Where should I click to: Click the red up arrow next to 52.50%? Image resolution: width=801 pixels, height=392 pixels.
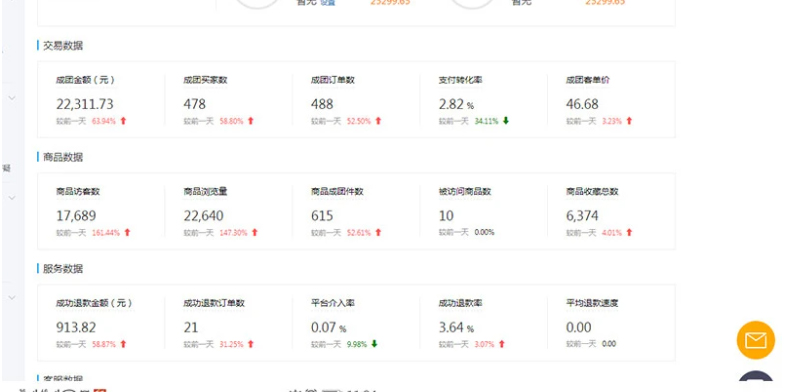(x=378, y=121)
